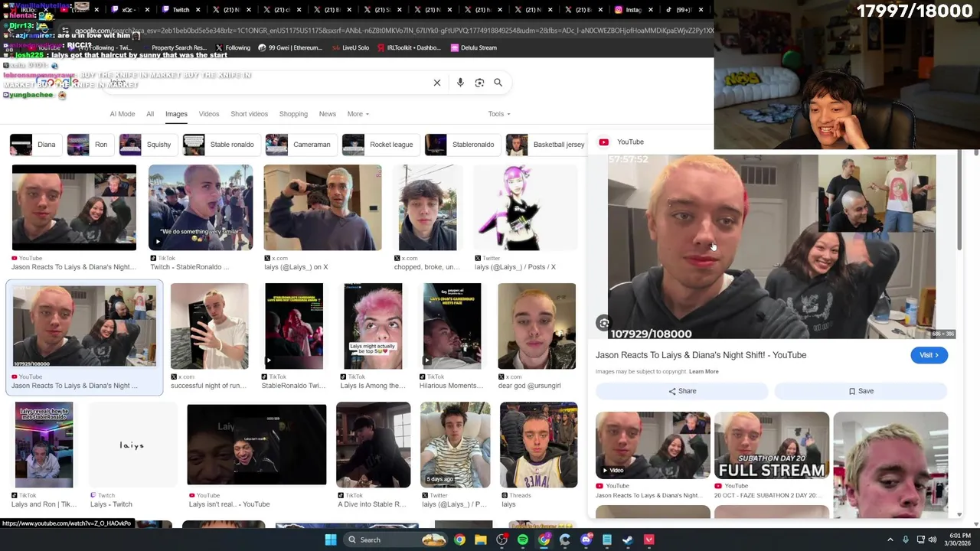Switch to Short videos tab
Viewport: 980px width, 551px height.
point(249,114)
